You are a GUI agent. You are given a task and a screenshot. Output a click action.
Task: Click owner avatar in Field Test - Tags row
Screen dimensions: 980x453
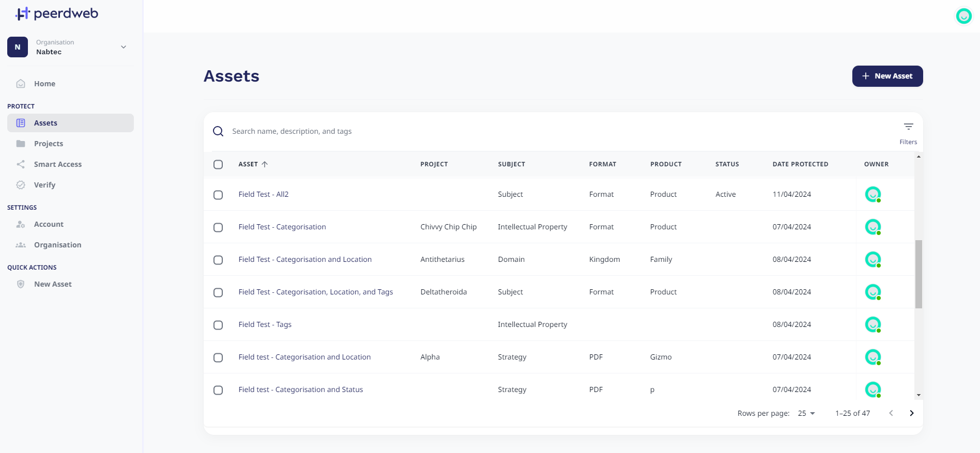click(x=873, y=324)
